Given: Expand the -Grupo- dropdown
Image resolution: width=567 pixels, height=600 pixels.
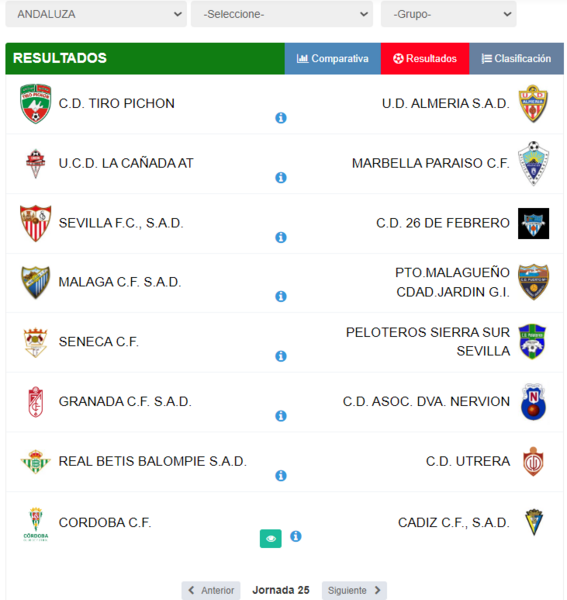Looking at the screenshot, I should click(448, 14).
